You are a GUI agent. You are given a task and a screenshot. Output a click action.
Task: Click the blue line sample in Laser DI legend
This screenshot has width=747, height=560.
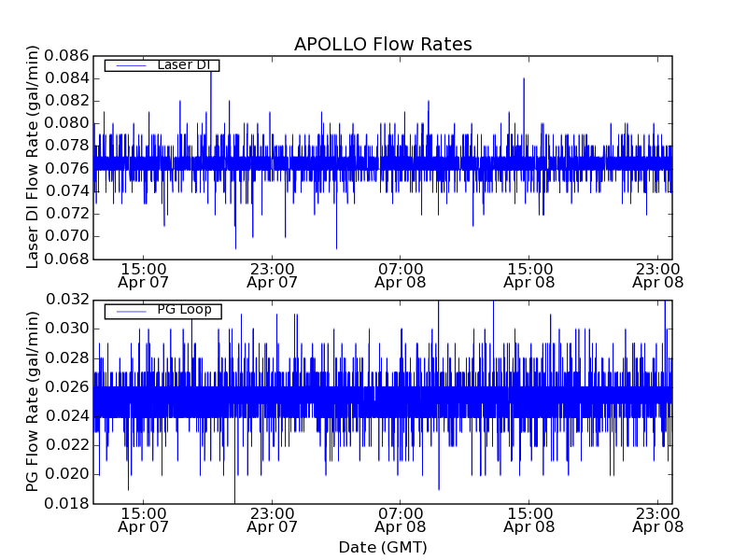[129, 65]
